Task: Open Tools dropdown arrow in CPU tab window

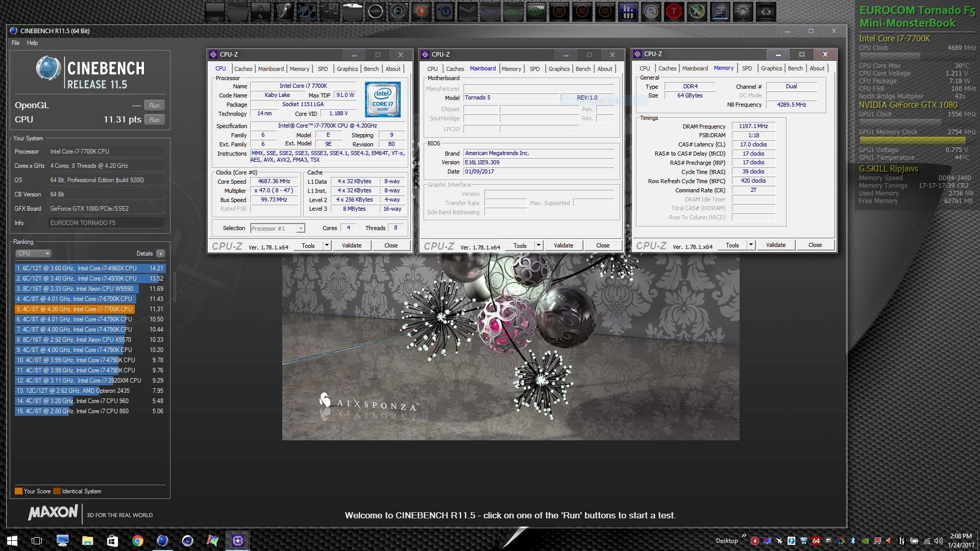Action: [327, 245]
